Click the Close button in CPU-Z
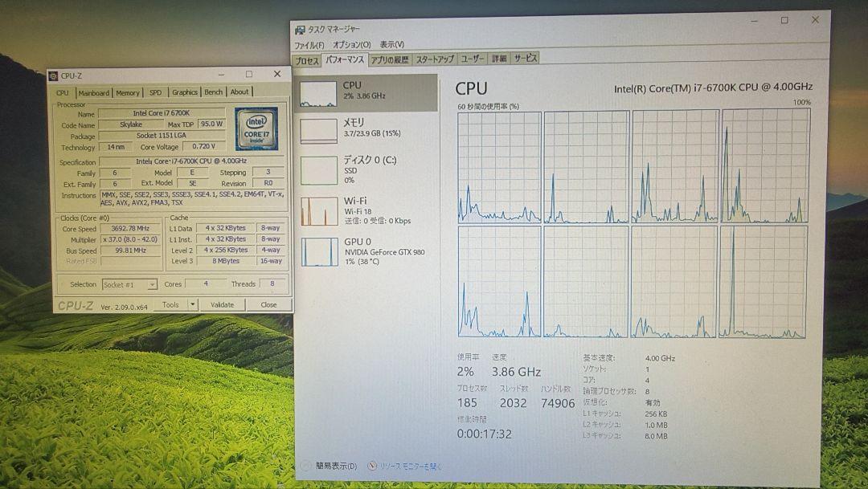The width and height of the screenshot is (868, 489). click(x=268, y=305)
